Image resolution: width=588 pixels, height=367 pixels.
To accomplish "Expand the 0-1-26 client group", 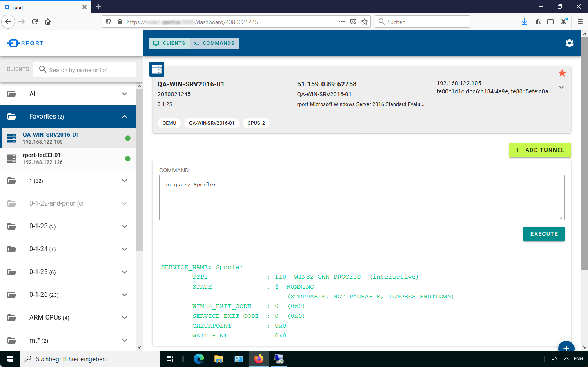I will click(124, 295).
